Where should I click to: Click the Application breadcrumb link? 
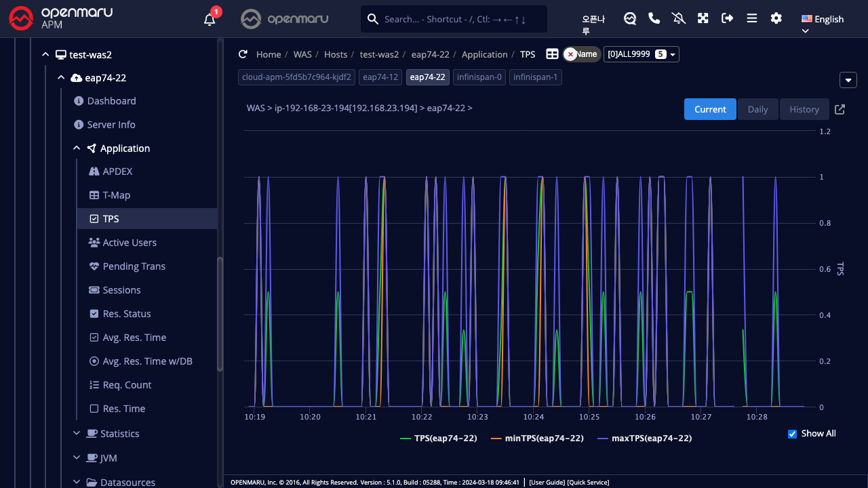click(x=484, y=54)
